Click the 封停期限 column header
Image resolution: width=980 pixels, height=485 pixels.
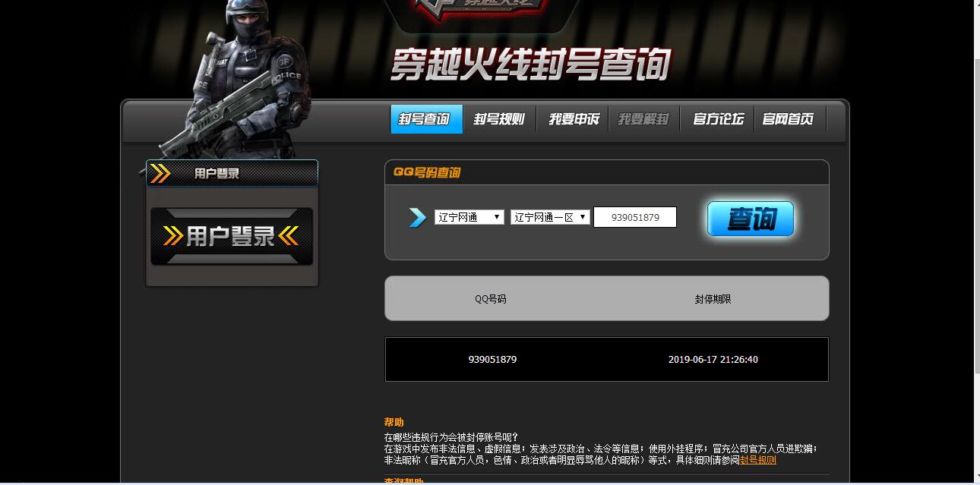pos(713,299)
